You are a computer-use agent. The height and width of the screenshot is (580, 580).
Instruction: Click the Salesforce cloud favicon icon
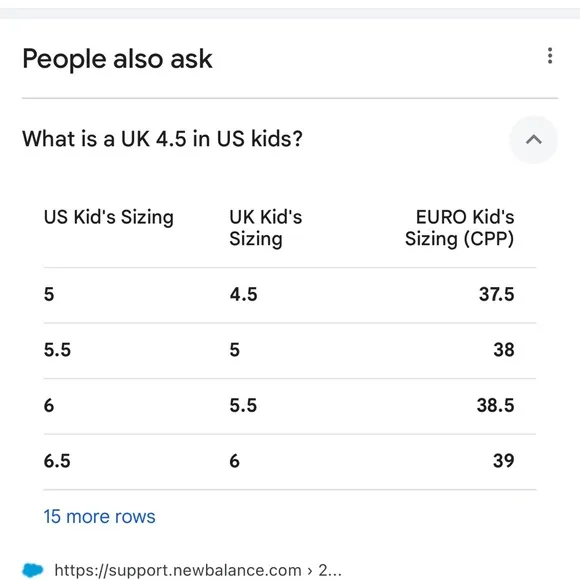pyautogui.click(x=33, y=570)
